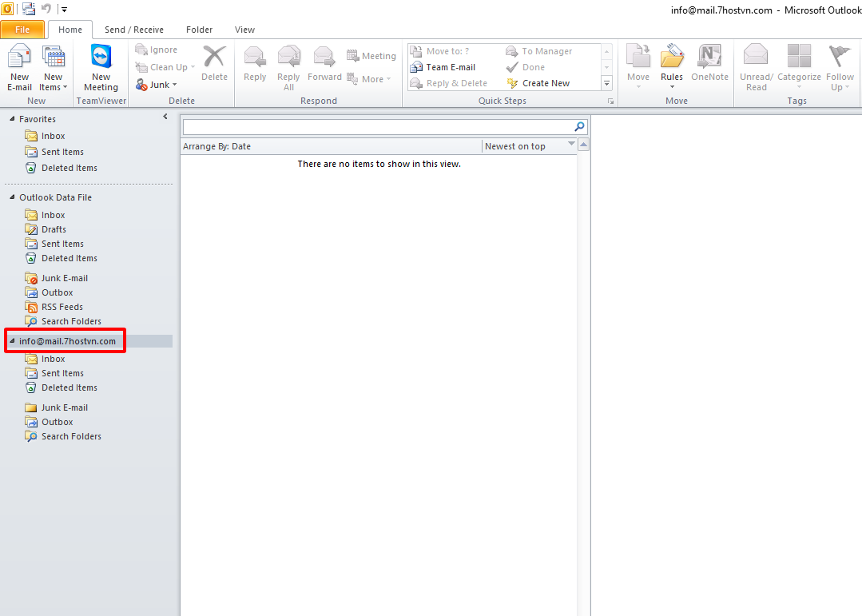Switch to the Home tab

[x=70, y=30]
